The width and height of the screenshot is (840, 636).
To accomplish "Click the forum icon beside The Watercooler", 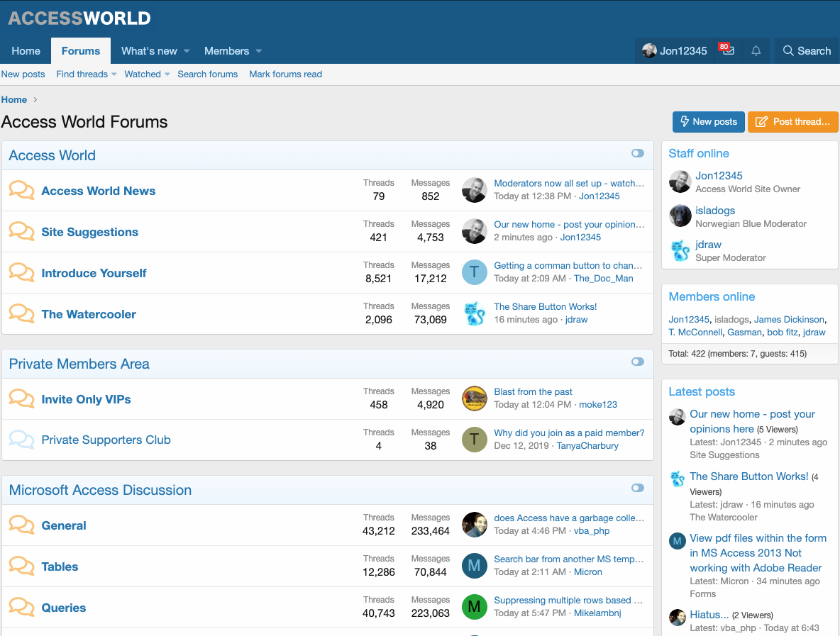I will (x=21, y=313).
